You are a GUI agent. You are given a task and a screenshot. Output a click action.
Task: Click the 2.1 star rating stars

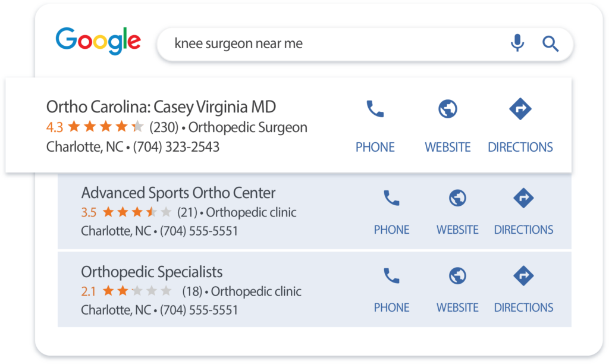[x=137, y=291]
